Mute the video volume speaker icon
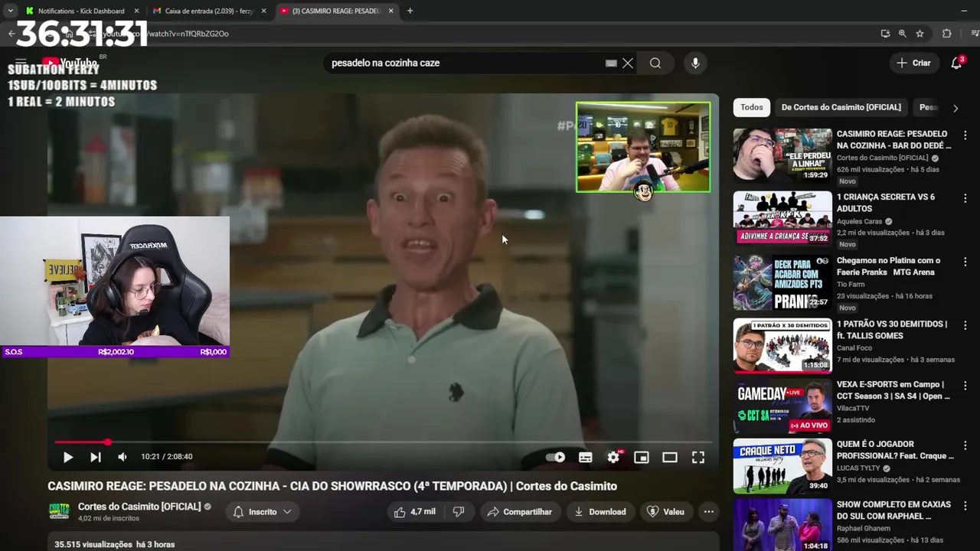 pyautogui.click(x=122, y=457)
